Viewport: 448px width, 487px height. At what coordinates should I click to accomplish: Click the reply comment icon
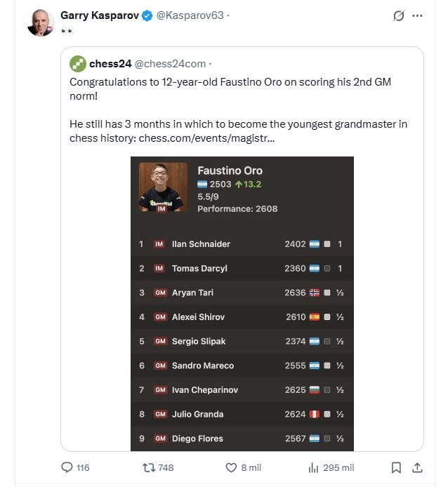[67, 467]
